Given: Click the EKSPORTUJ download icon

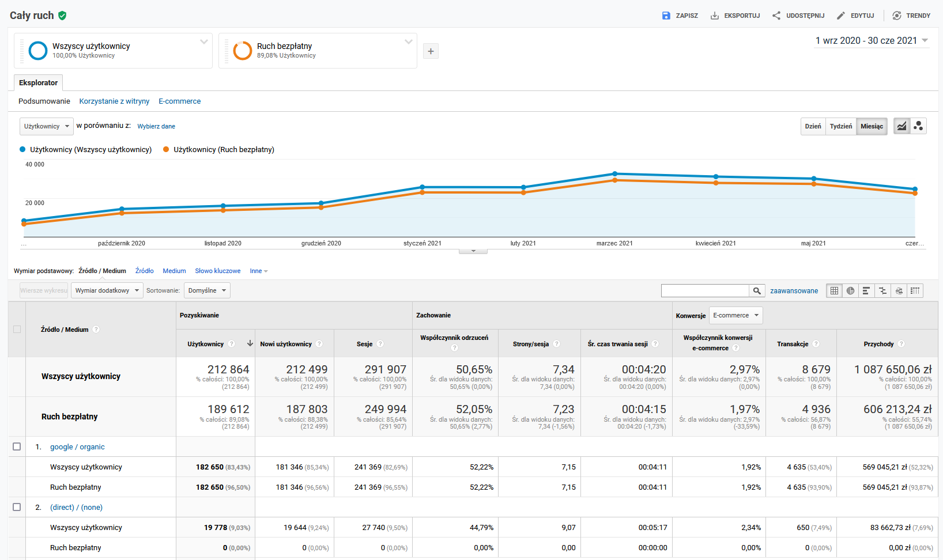Looking at the screenshot, I should [715, 16].
